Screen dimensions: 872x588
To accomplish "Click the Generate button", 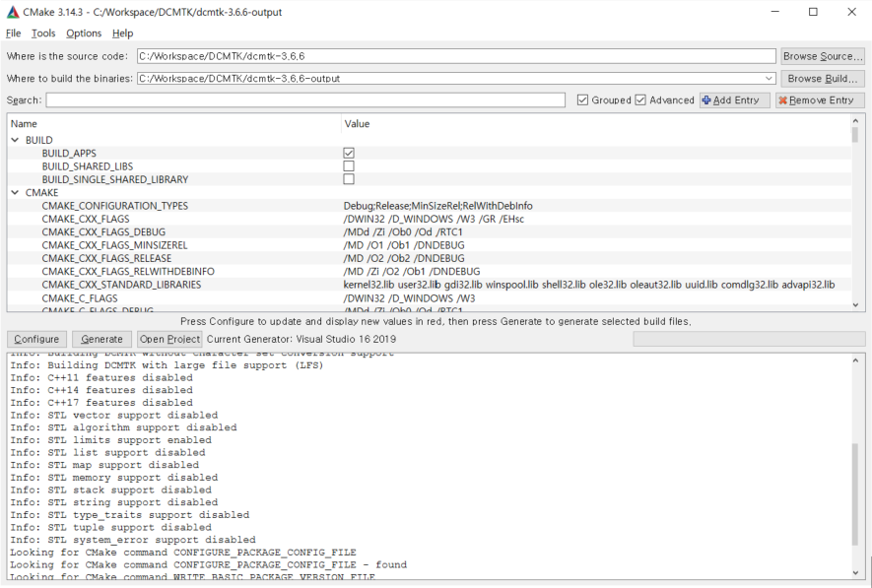I will point(101,339).
